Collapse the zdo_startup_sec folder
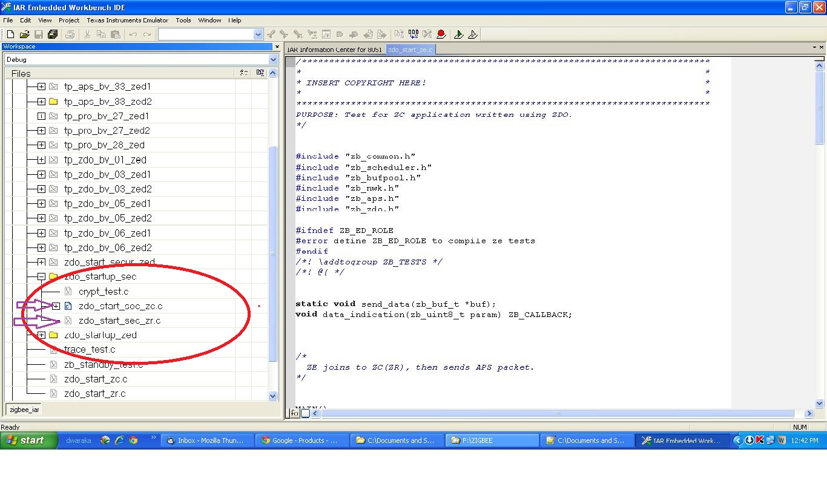 [x=41, y=277]
